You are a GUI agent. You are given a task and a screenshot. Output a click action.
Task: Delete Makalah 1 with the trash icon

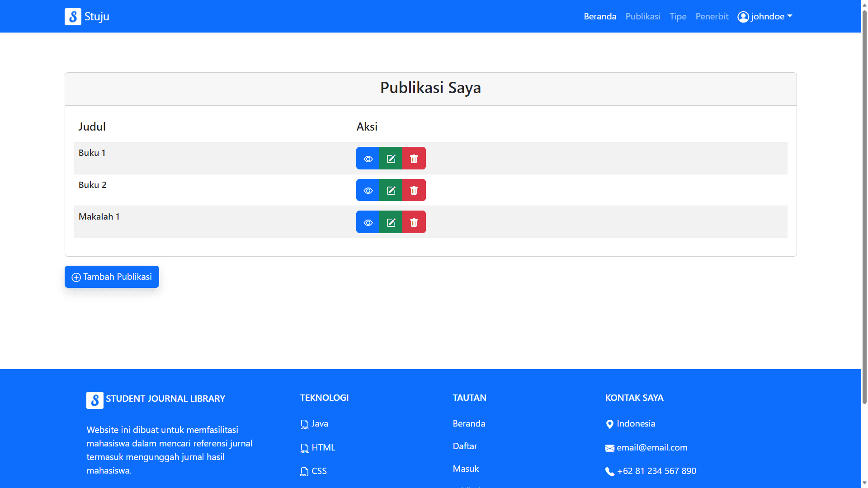414,222
